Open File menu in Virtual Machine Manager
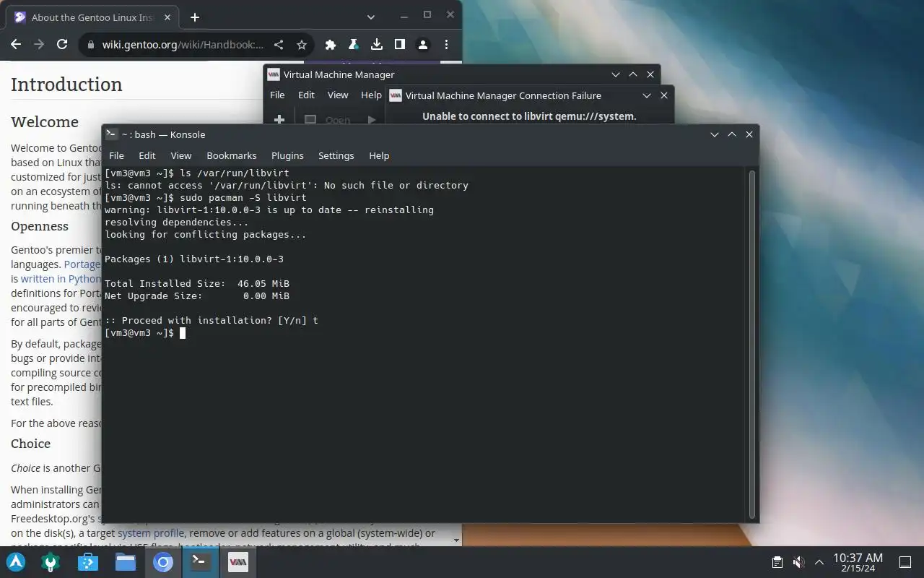This screenshot has height=578, width=924. (x=277, y=95)
